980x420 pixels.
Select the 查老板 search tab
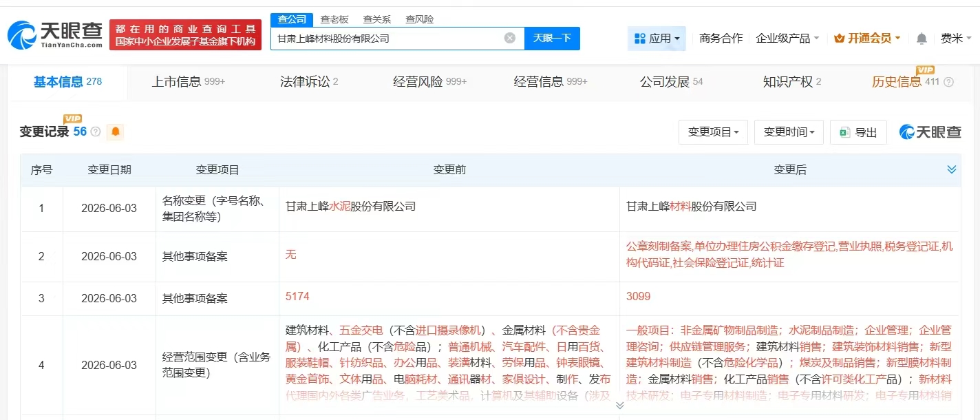click(334, 19)
